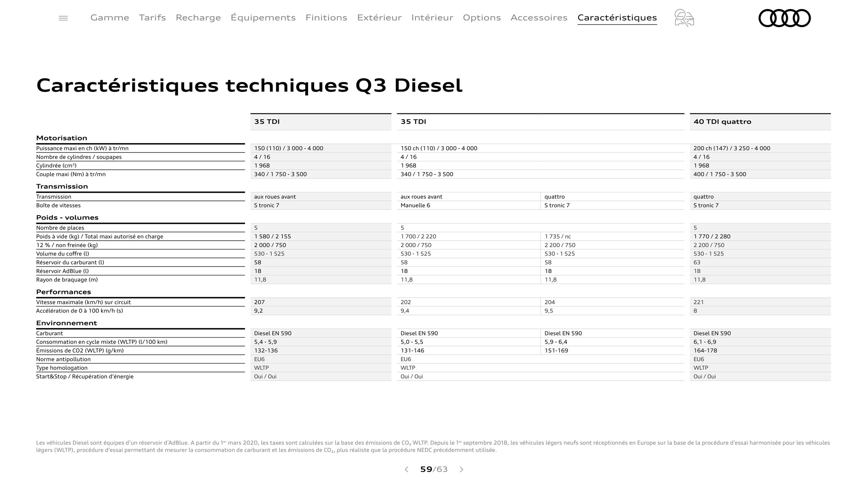Select the Boîte de vitesses label

click(58, 205)
